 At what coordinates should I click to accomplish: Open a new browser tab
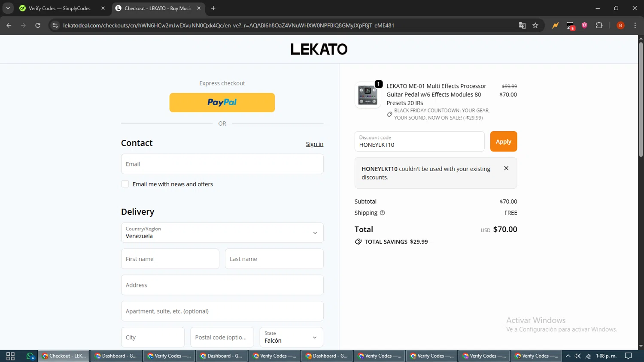click(213, 8)
